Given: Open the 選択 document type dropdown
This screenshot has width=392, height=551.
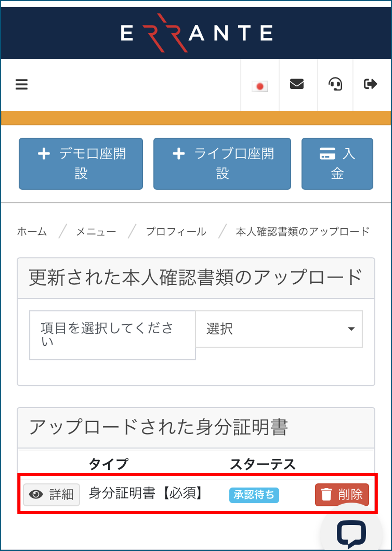Looking at the screenshot, I should [279, 329].
